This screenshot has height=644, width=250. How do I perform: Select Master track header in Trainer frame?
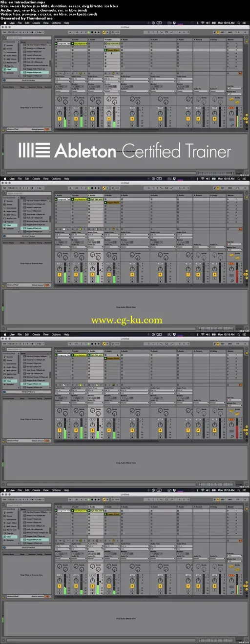click(x=234, y=39)
